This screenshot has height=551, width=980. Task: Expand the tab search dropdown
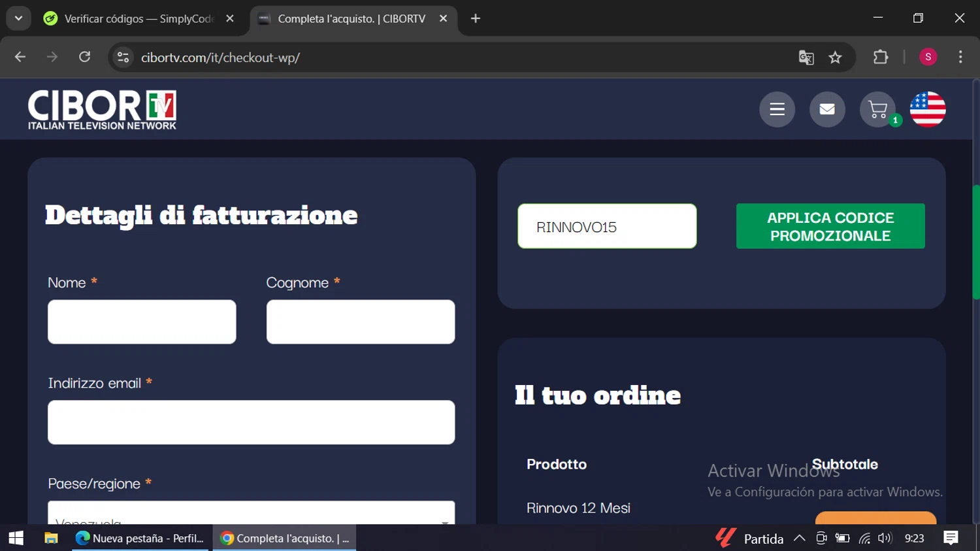18,18
